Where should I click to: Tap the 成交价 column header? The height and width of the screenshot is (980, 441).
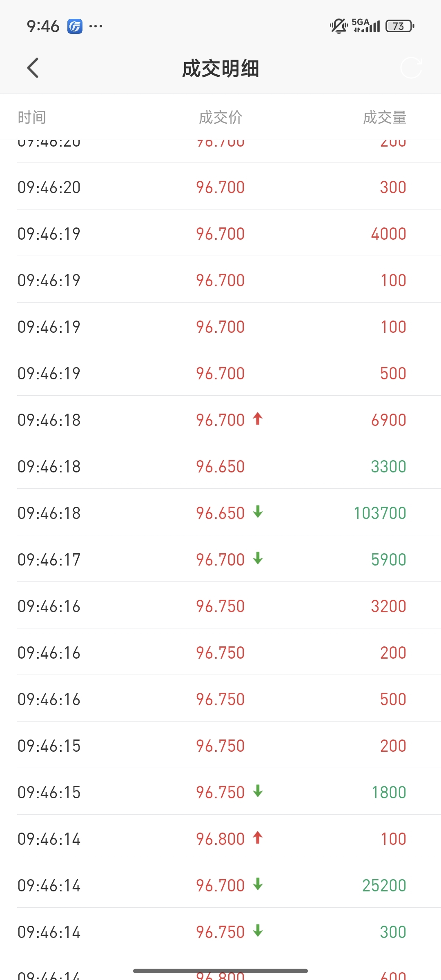pyautogui.click(x=220, y=117)
